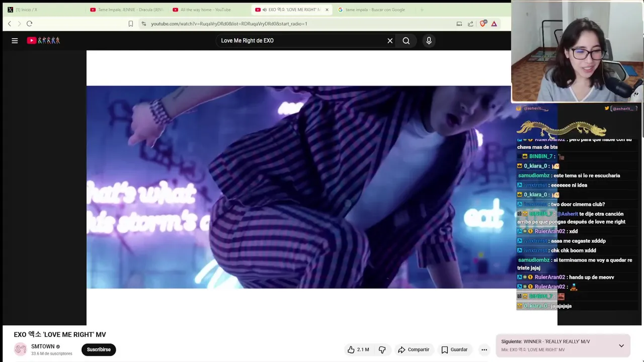Start voice search with the microphone

point(429,41)
